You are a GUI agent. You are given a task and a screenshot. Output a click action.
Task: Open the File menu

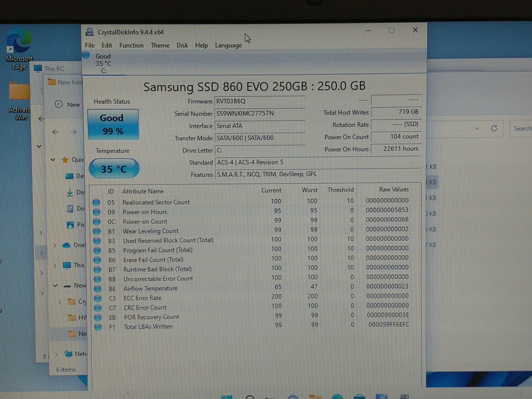click(x=90, y=46)
